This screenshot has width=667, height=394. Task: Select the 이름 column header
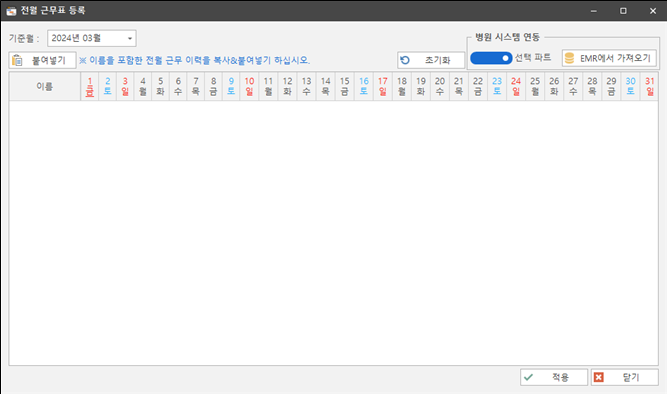pos(45,86)
